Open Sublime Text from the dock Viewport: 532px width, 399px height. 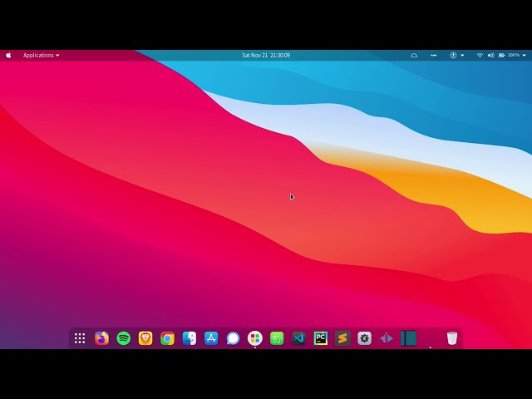pyautogui.click(x=342, y=338)
